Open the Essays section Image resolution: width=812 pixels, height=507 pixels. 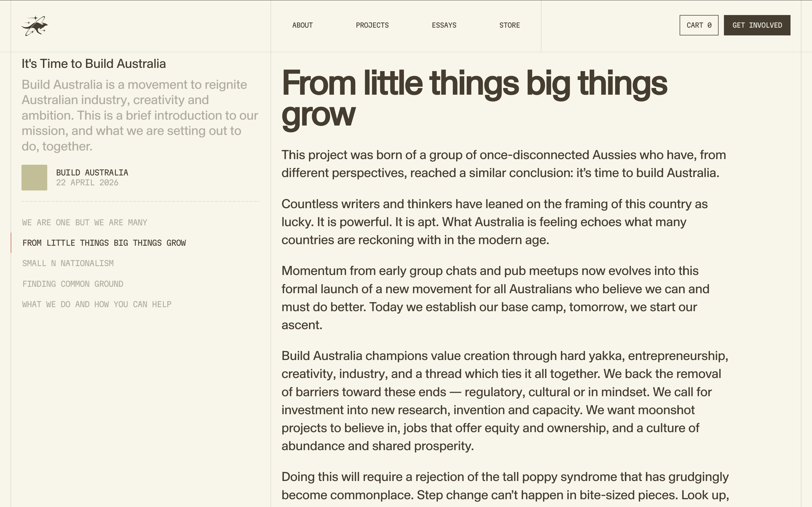click(444, 25)
